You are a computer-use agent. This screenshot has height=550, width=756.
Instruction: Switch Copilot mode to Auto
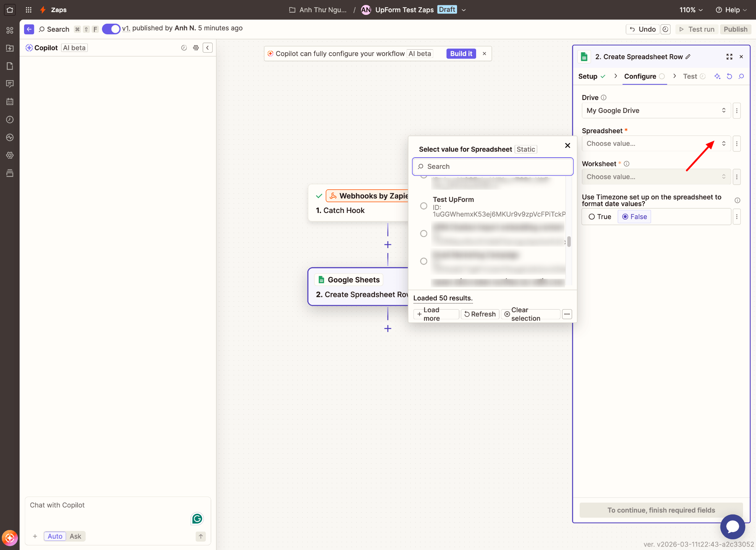(x=55, y=536)
